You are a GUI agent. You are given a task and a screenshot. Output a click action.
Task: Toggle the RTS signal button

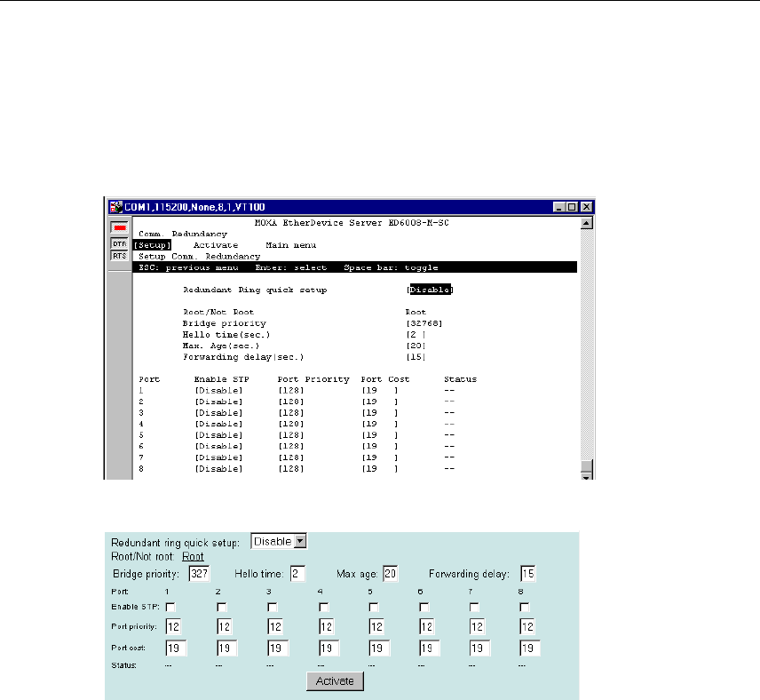[119, 256]
